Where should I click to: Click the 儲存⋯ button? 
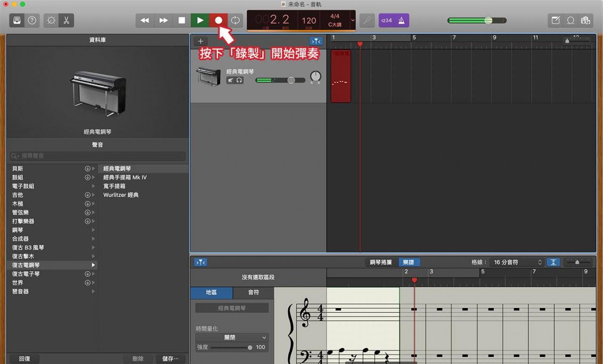171,358
